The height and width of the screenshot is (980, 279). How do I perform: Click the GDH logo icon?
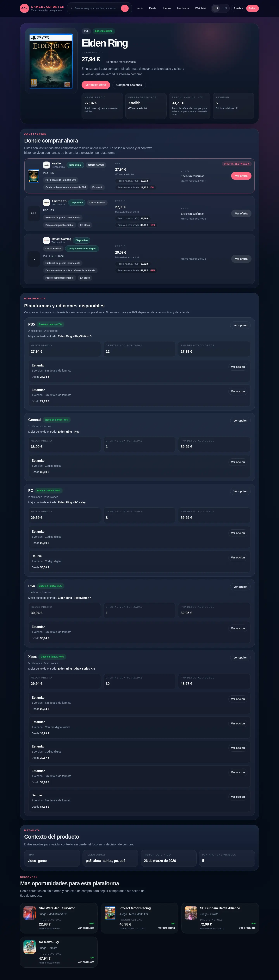(24, 8)
